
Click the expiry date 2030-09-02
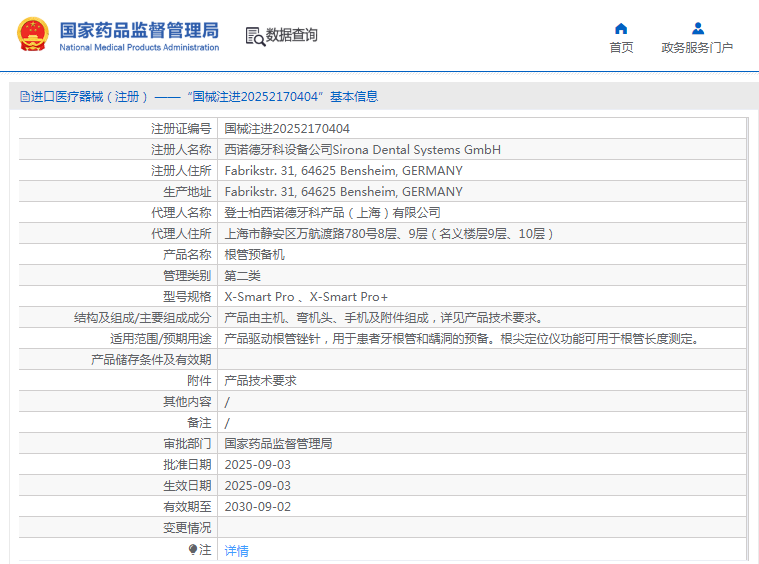258,507
